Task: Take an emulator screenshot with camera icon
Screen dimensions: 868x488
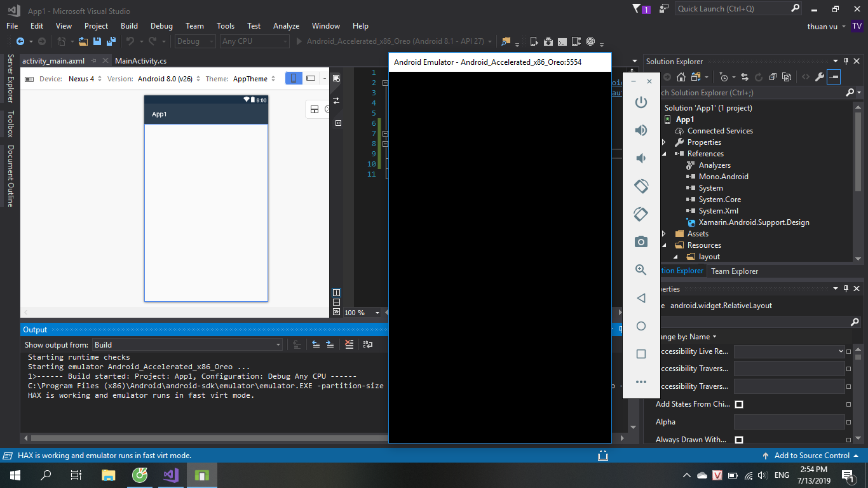Action: coord(641,241)
